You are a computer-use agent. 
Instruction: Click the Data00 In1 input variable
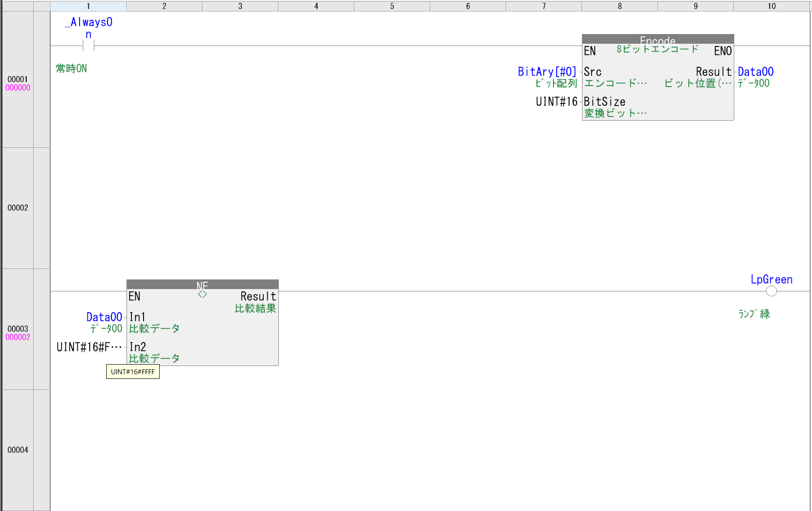pyautogui.click(x=104, y=317)
